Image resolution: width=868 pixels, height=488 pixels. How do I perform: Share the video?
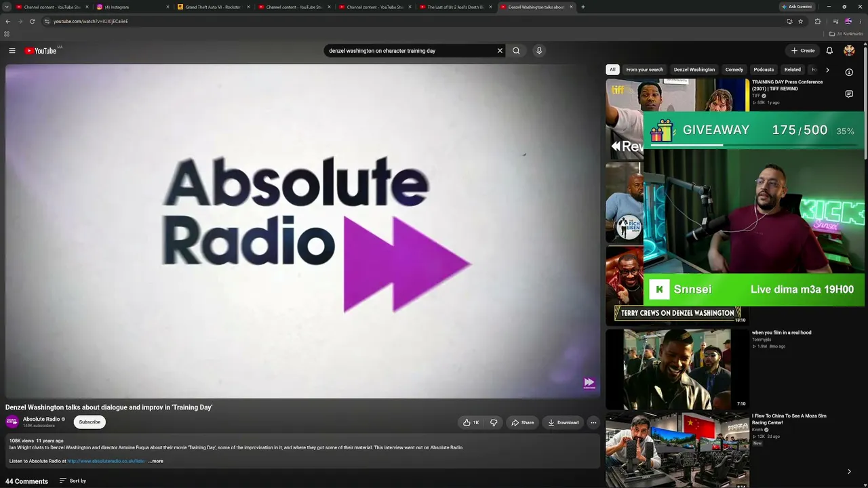click(x=522, y=422)
